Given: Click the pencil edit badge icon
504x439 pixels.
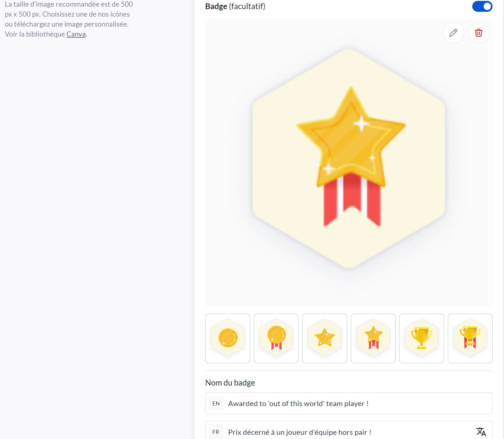Looking at the screenshot, I should tap(453, 33).
